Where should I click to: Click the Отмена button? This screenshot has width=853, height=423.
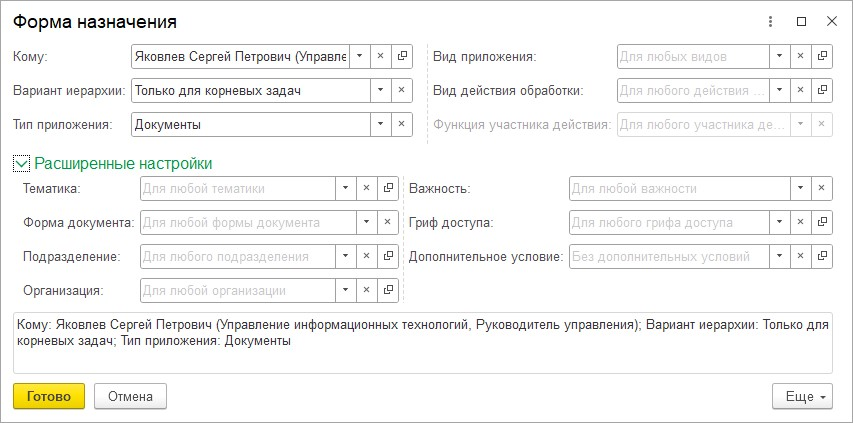[130, 396]
